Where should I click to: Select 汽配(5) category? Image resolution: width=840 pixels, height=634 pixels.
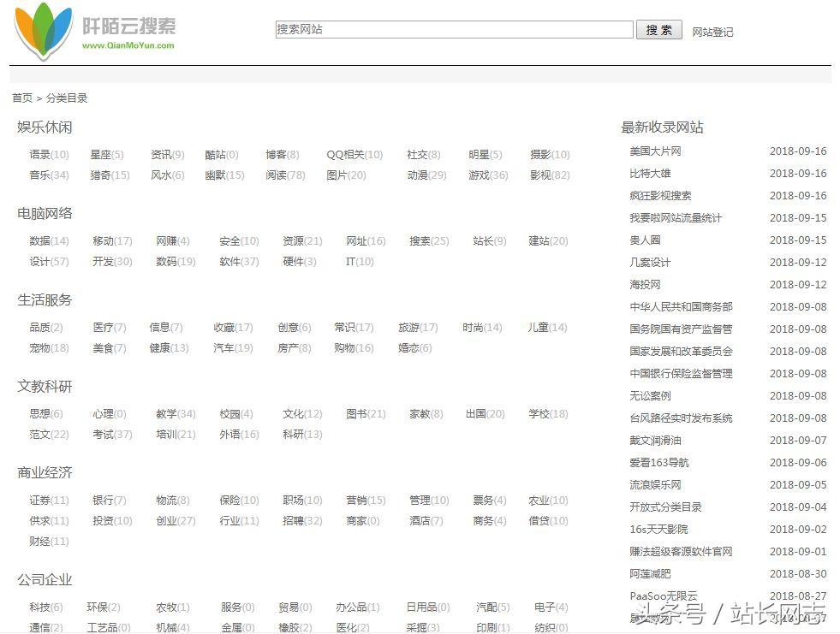pyautogui.click(x=493, y=607)
